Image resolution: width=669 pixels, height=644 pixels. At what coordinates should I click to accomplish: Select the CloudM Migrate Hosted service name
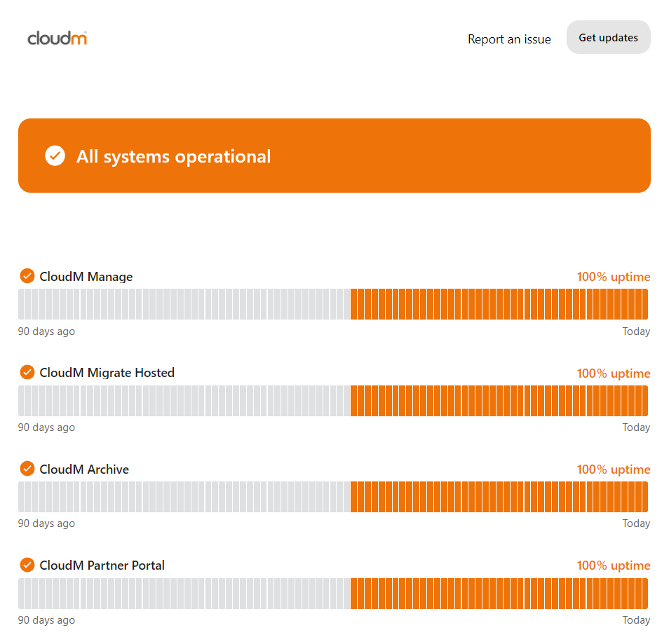pyautogui.click(x=107, y=373)
